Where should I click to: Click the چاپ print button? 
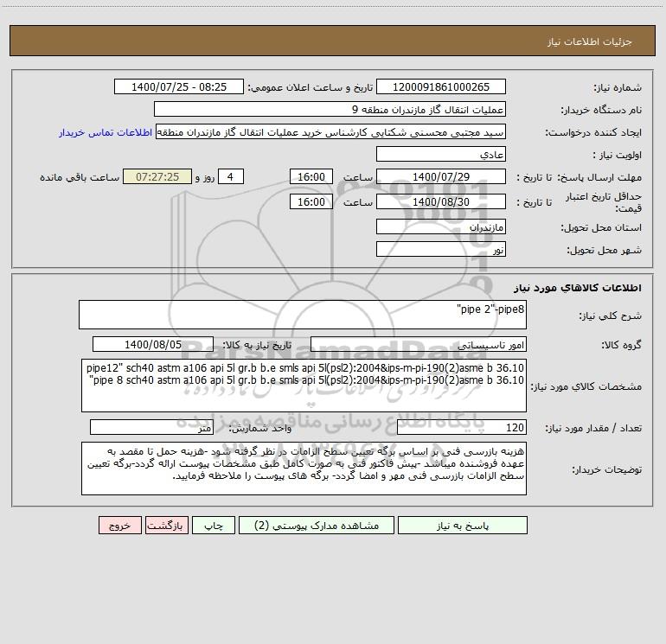(x=214, y=525)
